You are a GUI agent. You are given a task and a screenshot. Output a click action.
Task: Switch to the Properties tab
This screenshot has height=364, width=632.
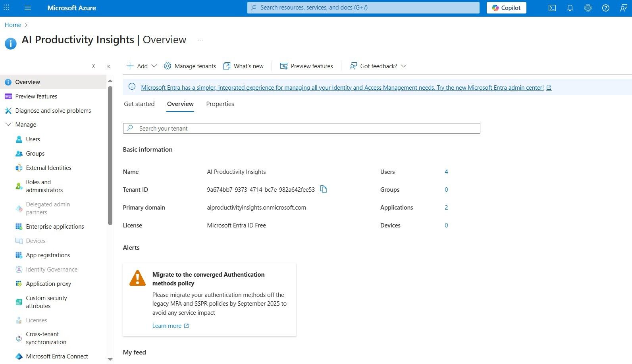click(220, 104)
